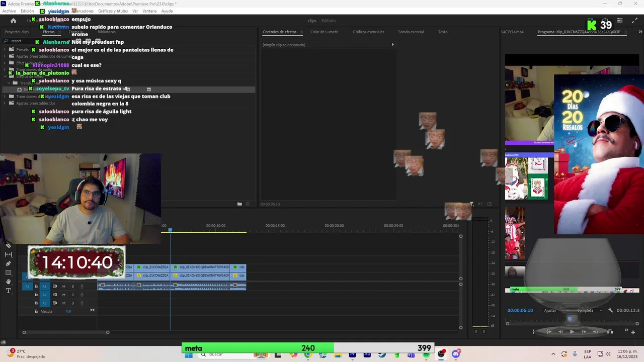Open Discord from the taskbar
The image size is (644, 362).
click(x=456, y=354)
